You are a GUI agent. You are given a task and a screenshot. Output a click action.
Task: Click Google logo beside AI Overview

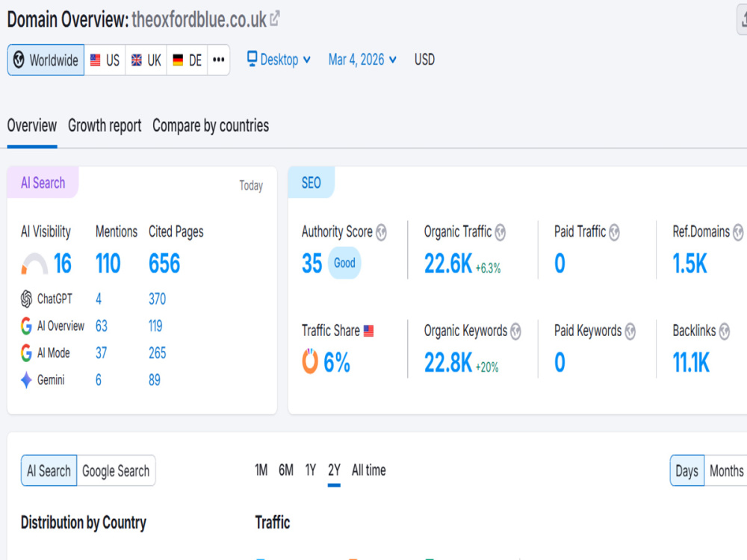click(x=26, y=326)
